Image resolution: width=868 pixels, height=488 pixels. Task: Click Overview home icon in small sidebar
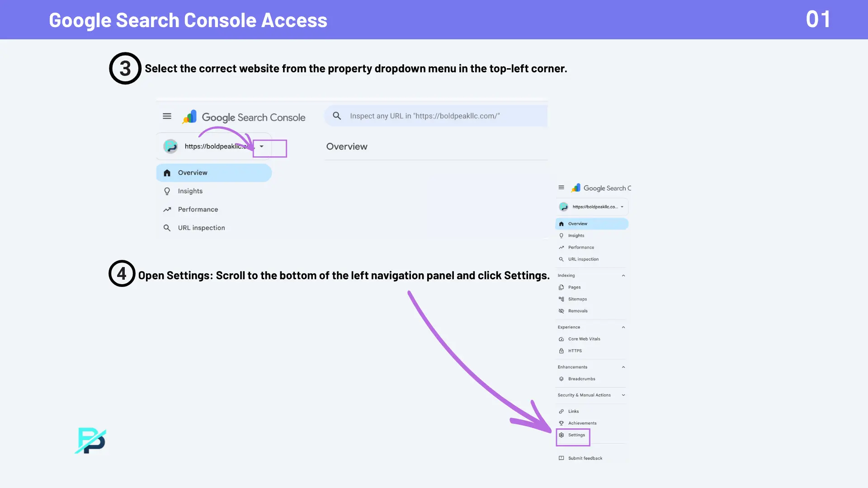tap(561, 224)
